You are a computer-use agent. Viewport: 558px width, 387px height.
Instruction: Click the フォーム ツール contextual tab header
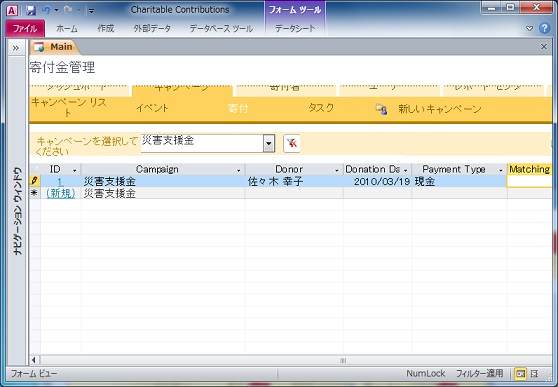[295, 10]
